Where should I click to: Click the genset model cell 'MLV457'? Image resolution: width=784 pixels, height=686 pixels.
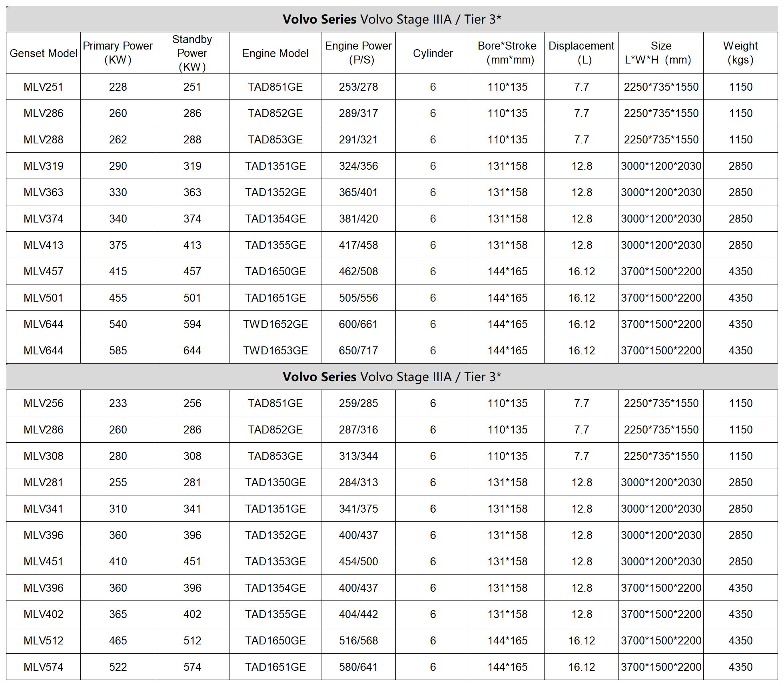coord(43,271)
